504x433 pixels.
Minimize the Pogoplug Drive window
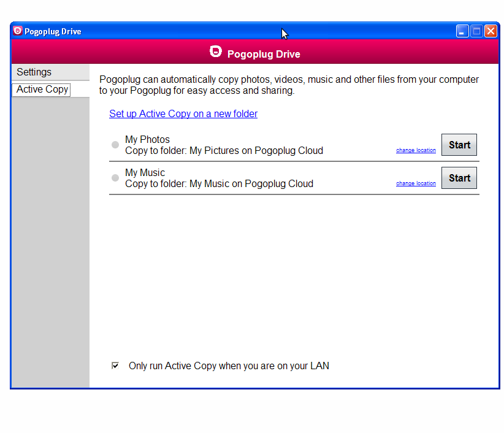462,31
